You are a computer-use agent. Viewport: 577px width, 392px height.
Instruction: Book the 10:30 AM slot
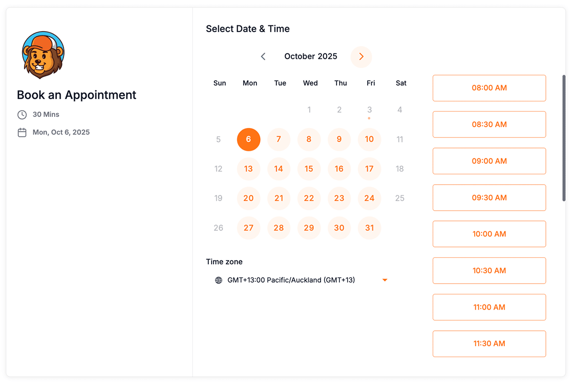(x=489, y=271)
